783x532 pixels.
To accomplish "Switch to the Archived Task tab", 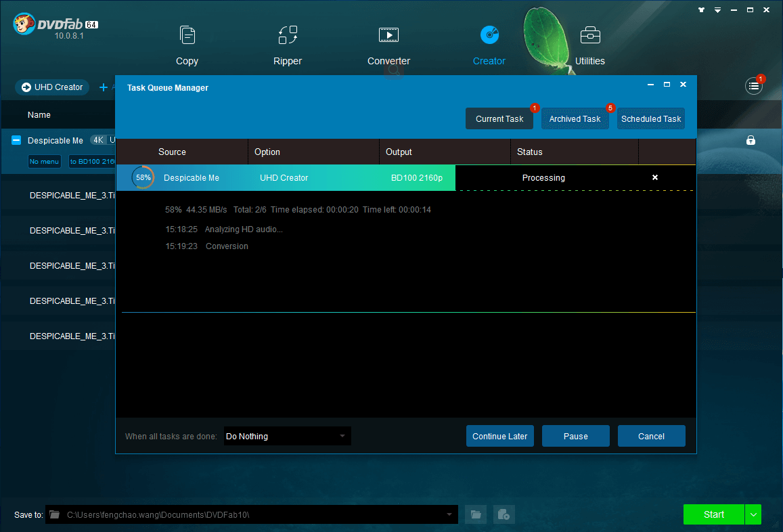I will (575, 118).
